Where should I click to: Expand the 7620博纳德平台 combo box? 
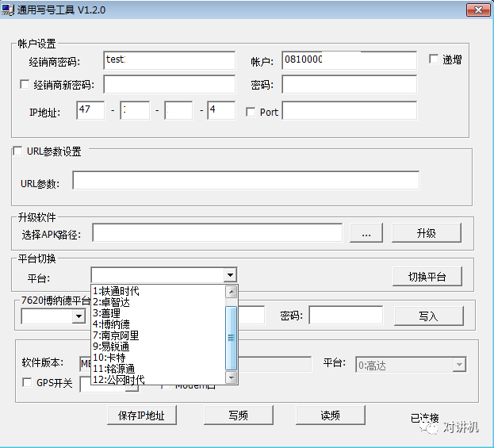79,316
